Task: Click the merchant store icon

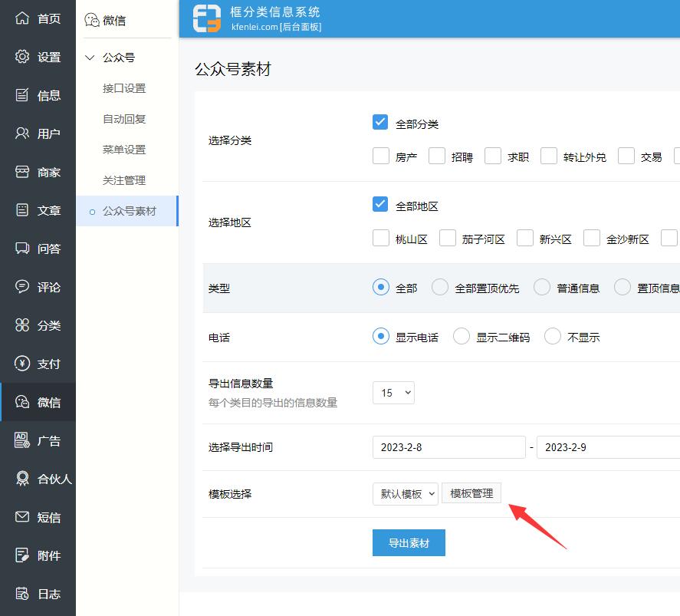Action: [23, 172]
